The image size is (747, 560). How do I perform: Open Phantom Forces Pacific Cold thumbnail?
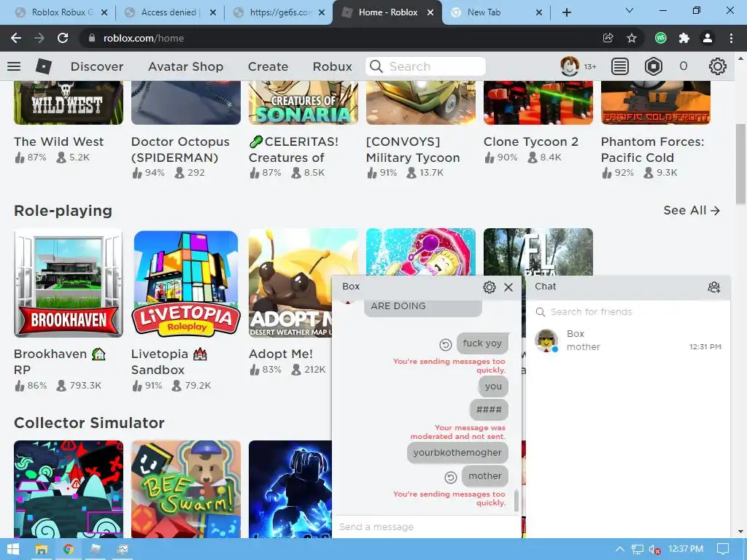point(656,103)
